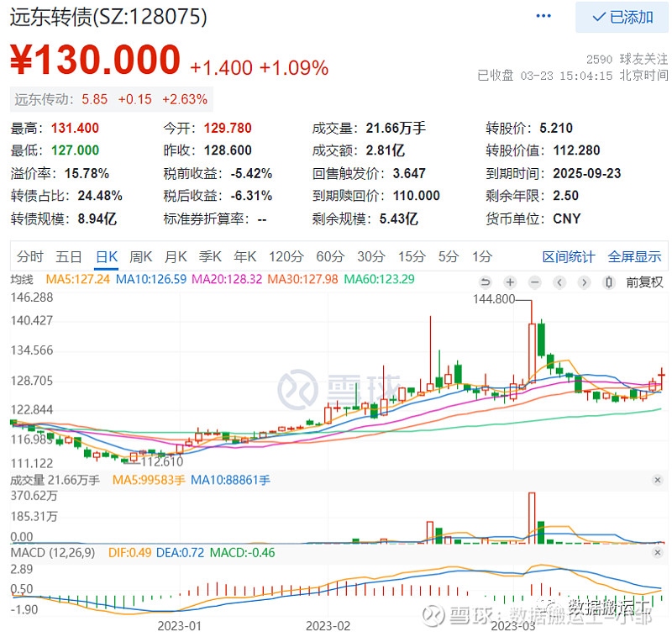
Task: Click the MA30:127.98 indicator label
Action: tap(302, 280)
